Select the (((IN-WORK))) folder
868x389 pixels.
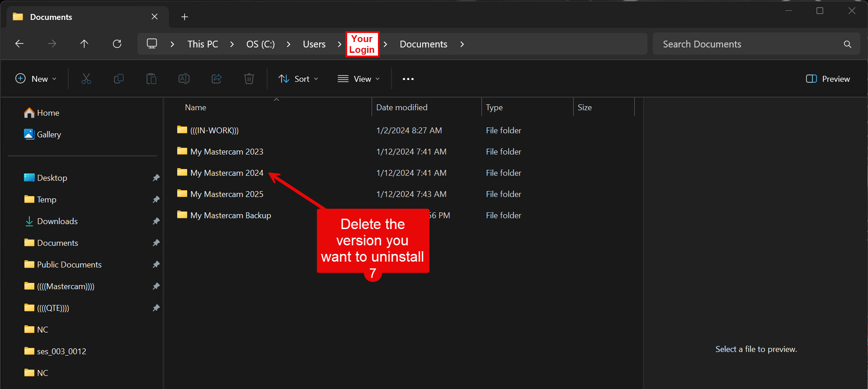pos(214,131)
